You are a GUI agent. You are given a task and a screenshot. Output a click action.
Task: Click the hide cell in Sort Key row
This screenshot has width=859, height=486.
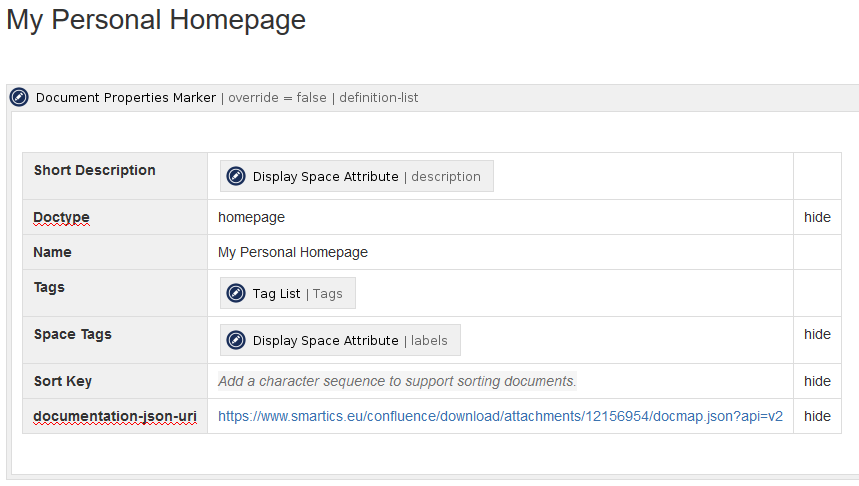point(817,381)
